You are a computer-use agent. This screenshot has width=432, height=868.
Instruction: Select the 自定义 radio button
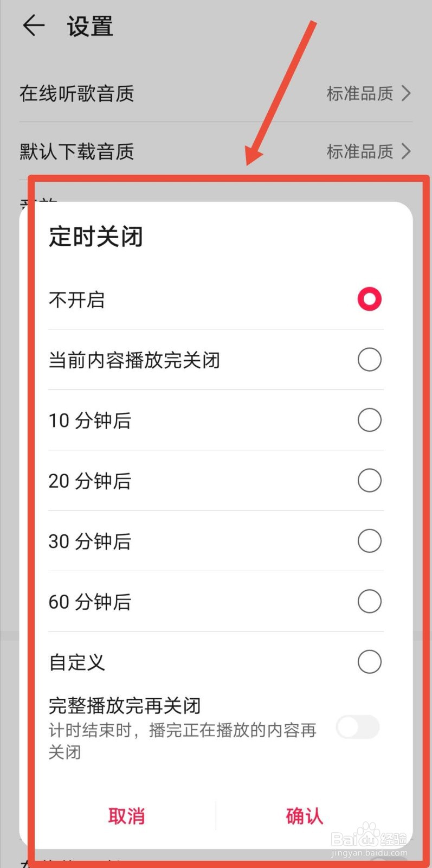click(x=369, y=662)
